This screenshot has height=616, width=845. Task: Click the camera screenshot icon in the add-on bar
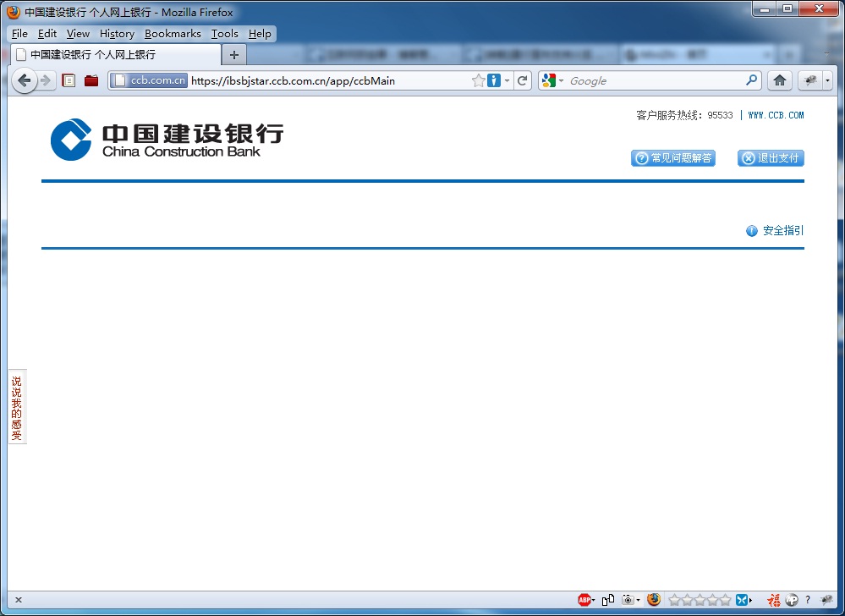pyautogui.click(x=628, y=599)
